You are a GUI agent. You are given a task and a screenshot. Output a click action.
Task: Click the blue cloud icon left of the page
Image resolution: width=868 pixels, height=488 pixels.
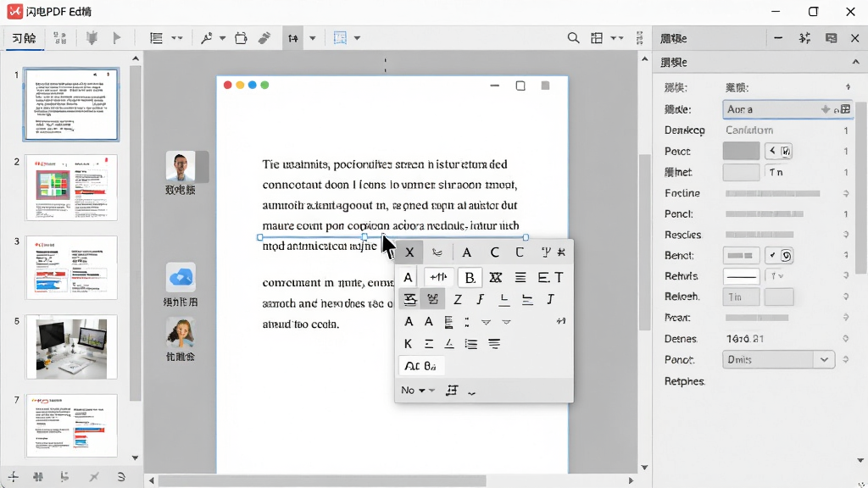click(x=181, y=277)
